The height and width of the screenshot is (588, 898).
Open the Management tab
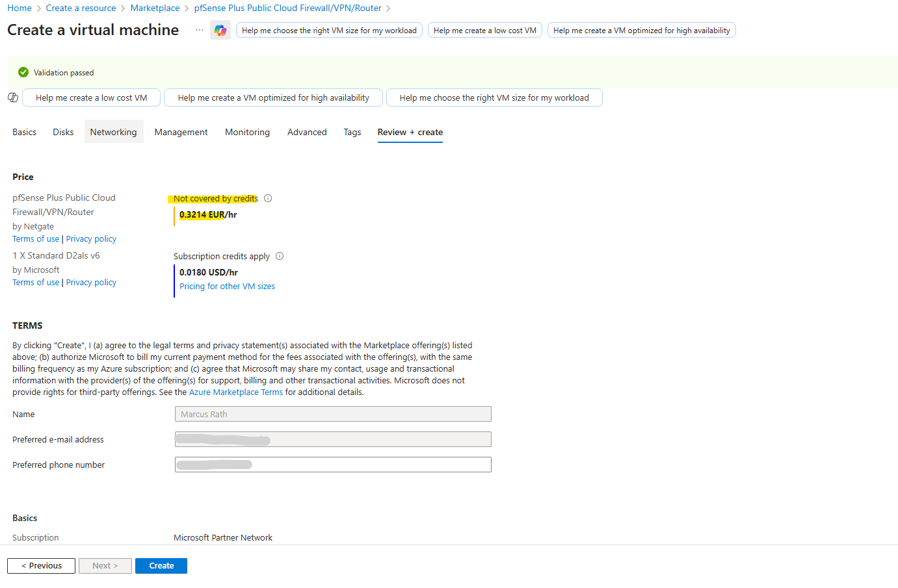pyautogui.click(x=181, y=132)
